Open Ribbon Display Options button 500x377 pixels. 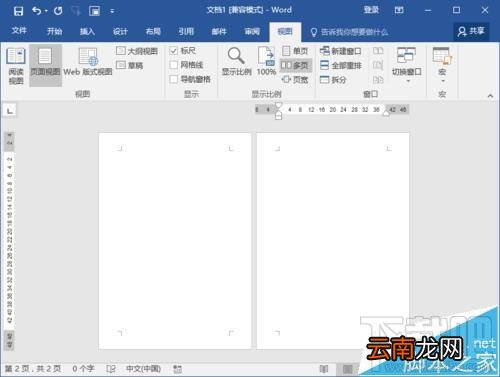tap(399, 10)
